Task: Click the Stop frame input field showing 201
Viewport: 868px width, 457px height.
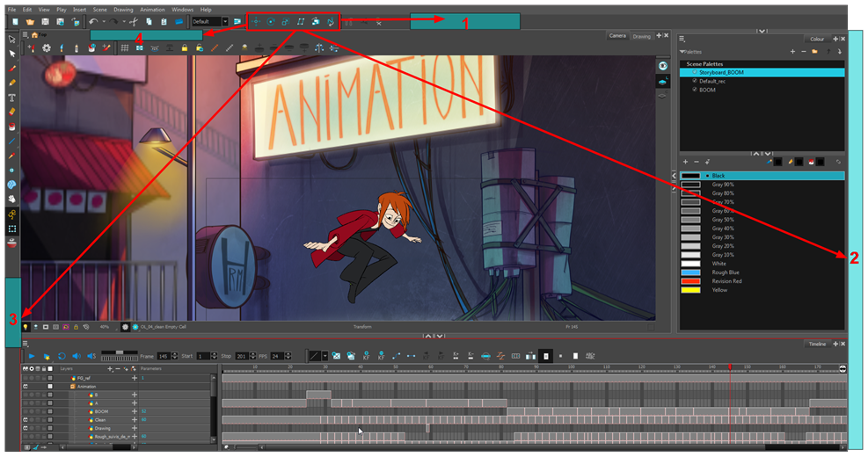Action: point(241,356)
